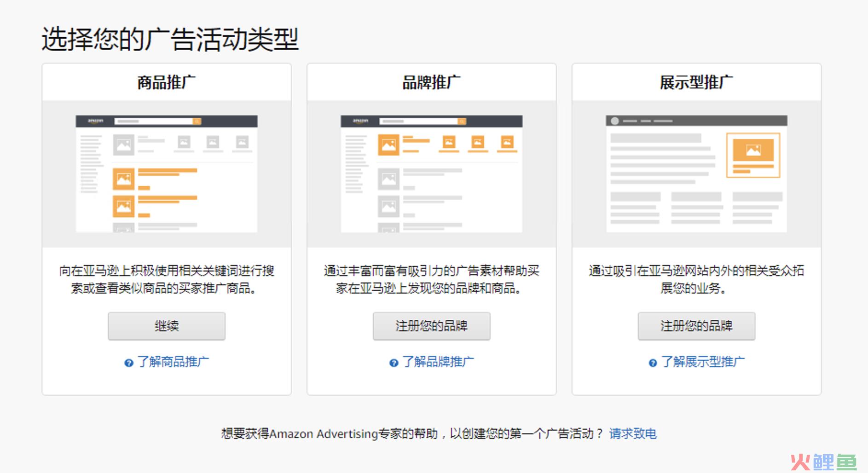This screenshot has width=868, height=473.
Task: Open the 了解品牌推广 help link
Action: (x=438, y=362)
